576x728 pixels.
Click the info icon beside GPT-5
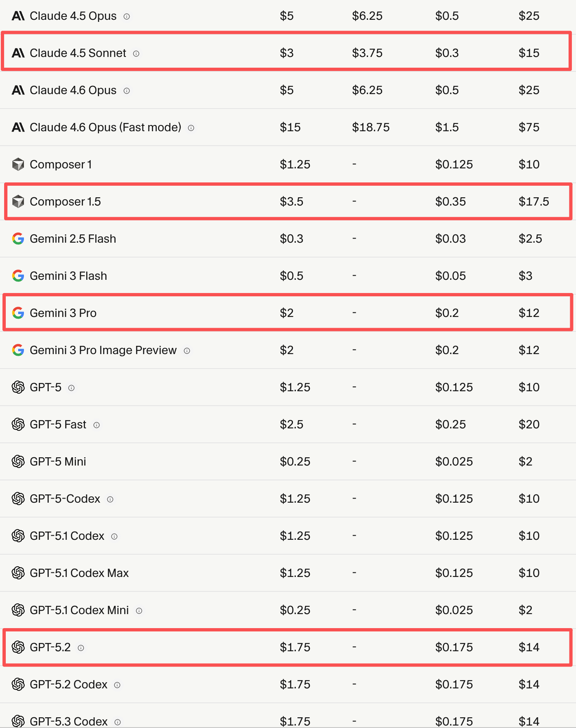point(71,388)
